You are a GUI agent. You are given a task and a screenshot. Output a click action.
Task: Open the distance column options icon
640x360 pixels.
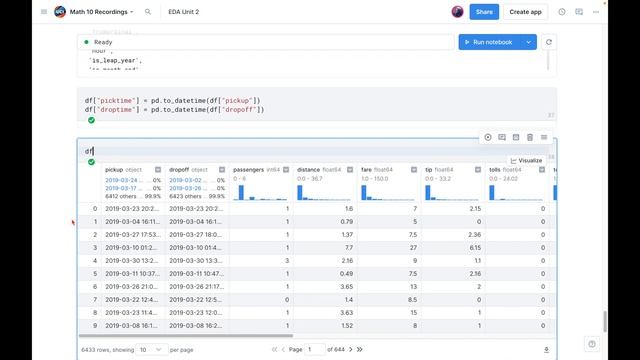(x=350, y=169)
